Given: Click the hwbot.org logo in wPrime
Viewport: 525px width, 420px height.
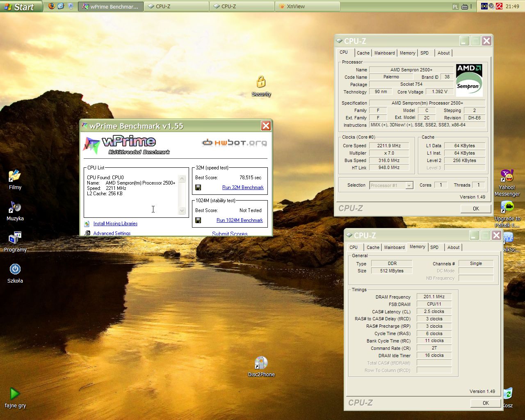Looking at the screenshot, I should pos(234,143).
